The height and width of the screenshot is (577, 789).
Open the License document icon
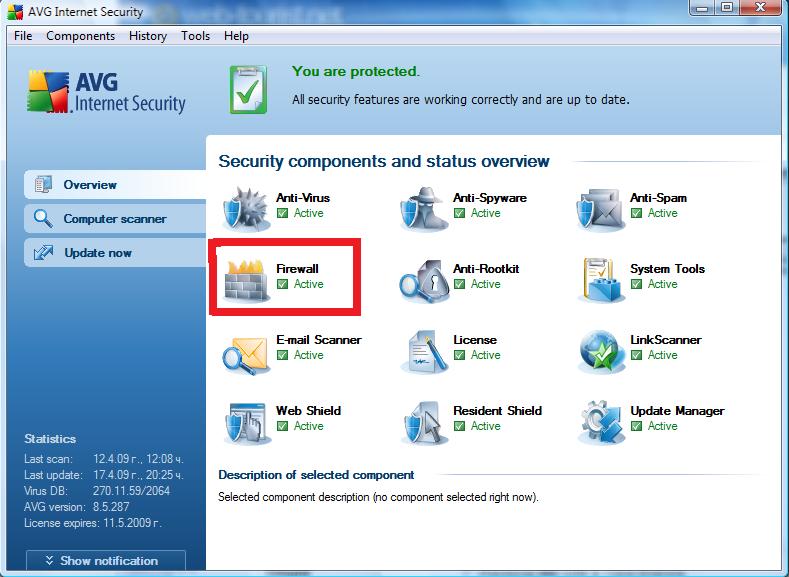click(424, 352)
